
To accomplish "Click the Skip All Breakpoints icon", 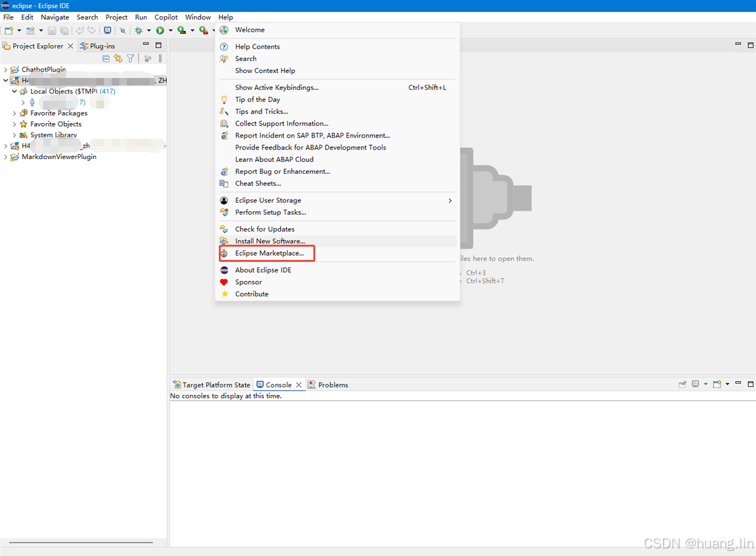I will pos(123,30).
